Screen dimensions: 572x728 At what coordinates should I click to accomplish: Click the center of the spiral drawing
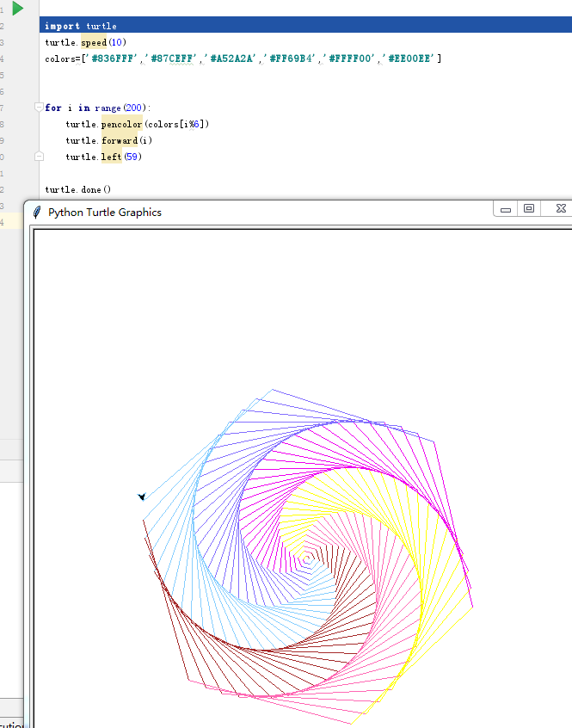click(307, 561)
